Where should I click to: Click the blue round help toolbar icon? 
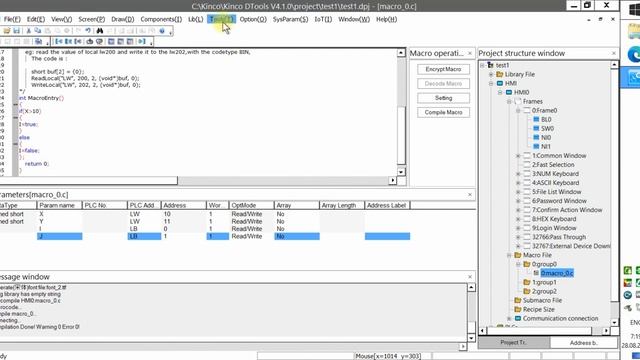(162, 31)
